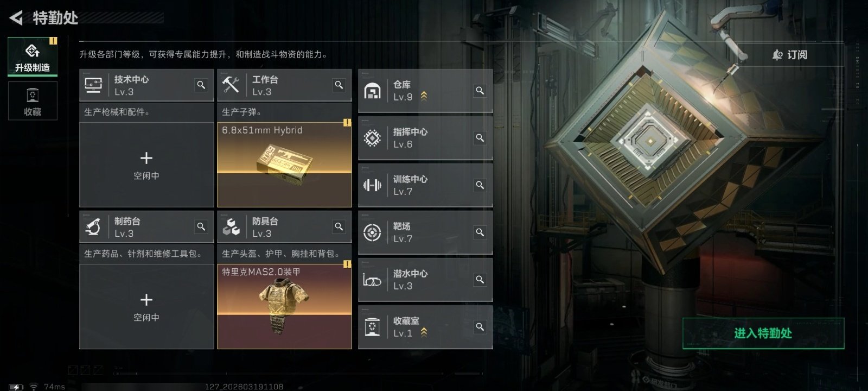Click the 指挥中心 chip icon
Image resolution: width=868 pixels, height=391 pixels.
[x=372, y=138]
